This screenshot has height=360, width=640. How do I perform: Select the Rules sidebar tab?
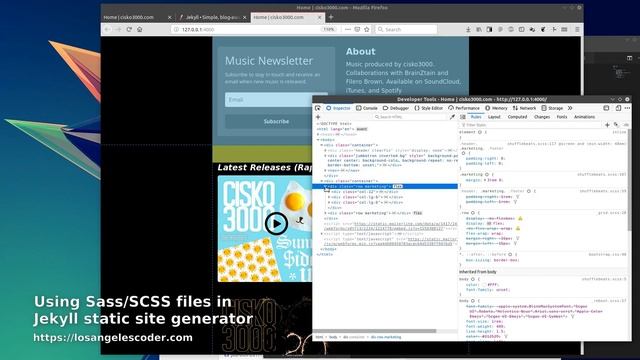tap(476, 117)
